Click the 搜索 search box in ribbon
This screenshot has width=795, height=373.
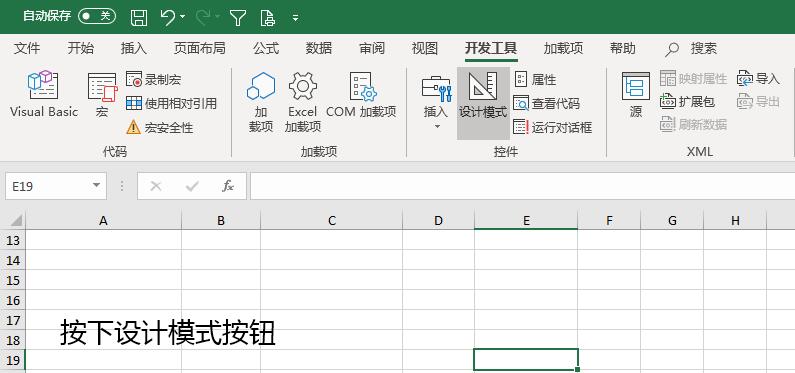[x=692, y=49]
